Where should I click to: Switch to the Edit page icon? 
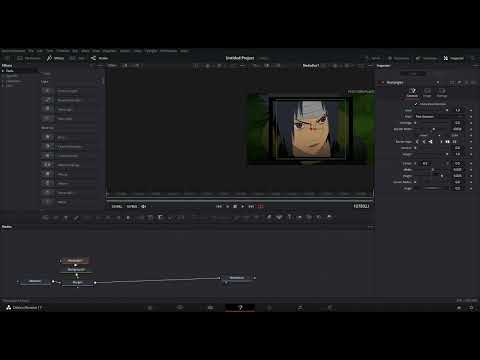click(210, 308)
